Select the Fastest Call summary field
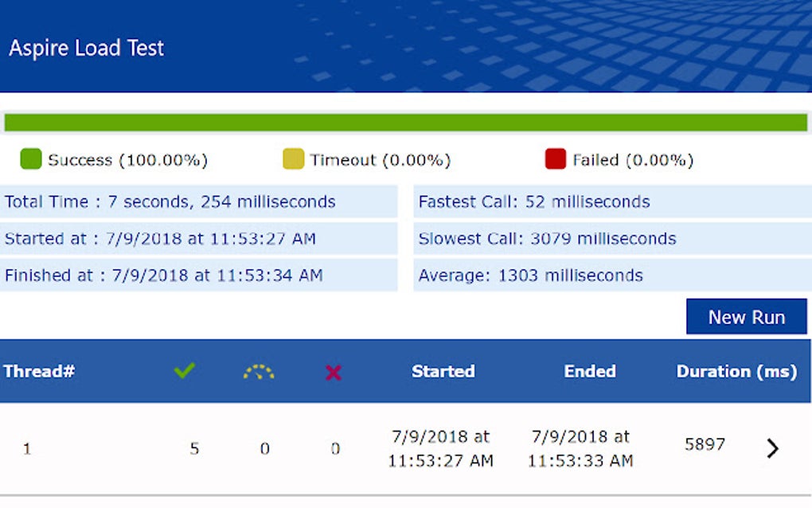Image resolution: width=812 pixels, height=508 pixels. 612,201
